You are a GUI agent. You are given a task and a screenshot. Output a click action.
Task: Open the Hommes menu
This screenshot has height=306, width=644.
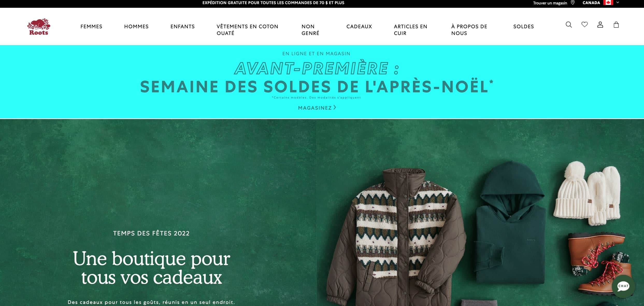click(136, 26)
